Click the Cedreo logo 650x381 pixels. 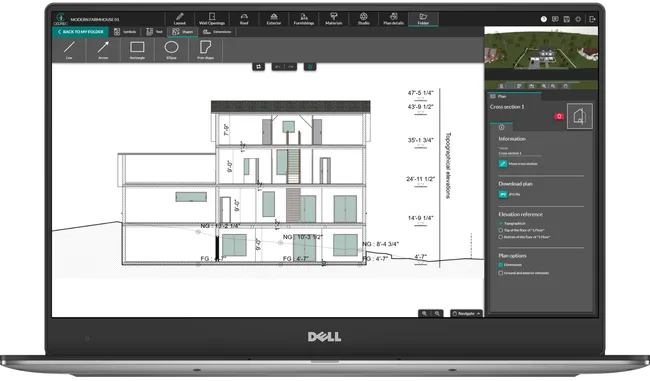61,19
